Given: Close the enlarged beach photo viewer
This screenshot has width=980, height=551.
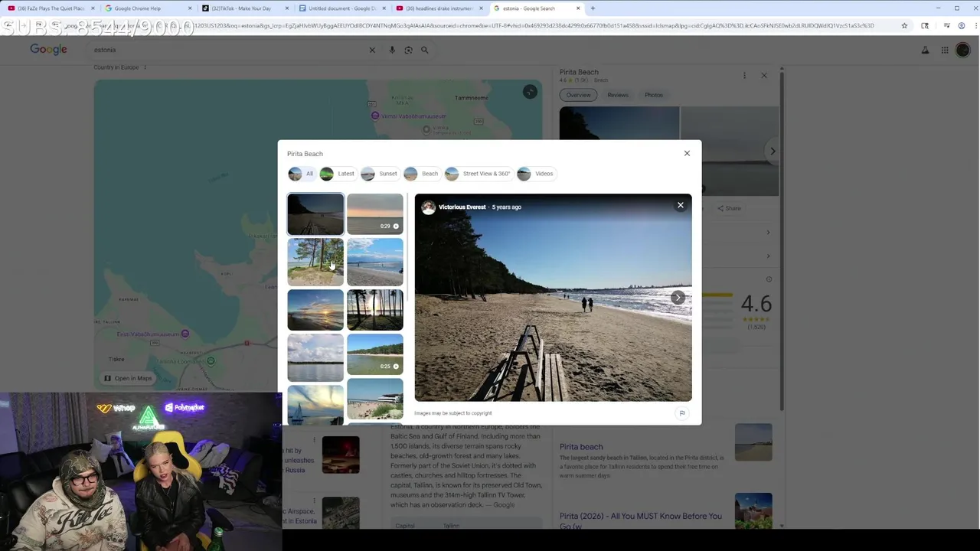Looking at the screenshot, I should [x=680, y=205].
